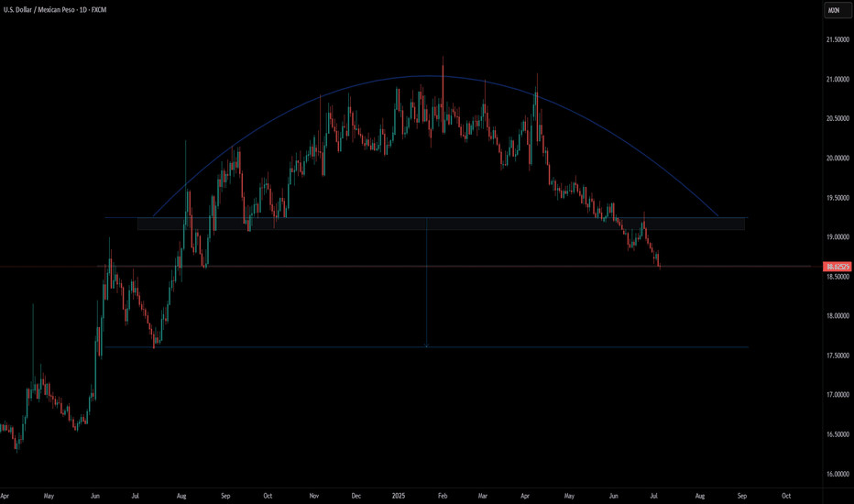Image resolution: width=854 pixels, height=504 pixels.
Task: Click the 16.00000 price axis label
Action: pos(835,474)
